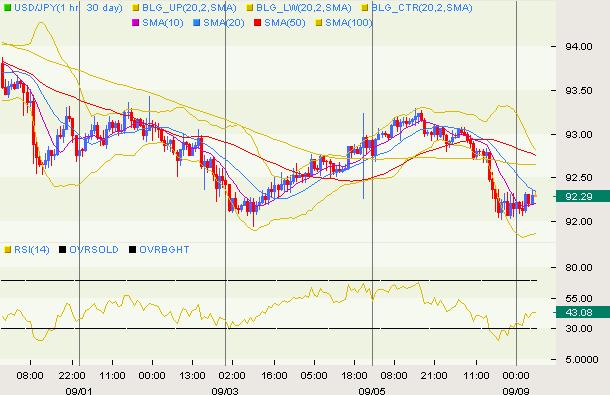
Task: Click the 05:00 time axis label
Action: 314,376
